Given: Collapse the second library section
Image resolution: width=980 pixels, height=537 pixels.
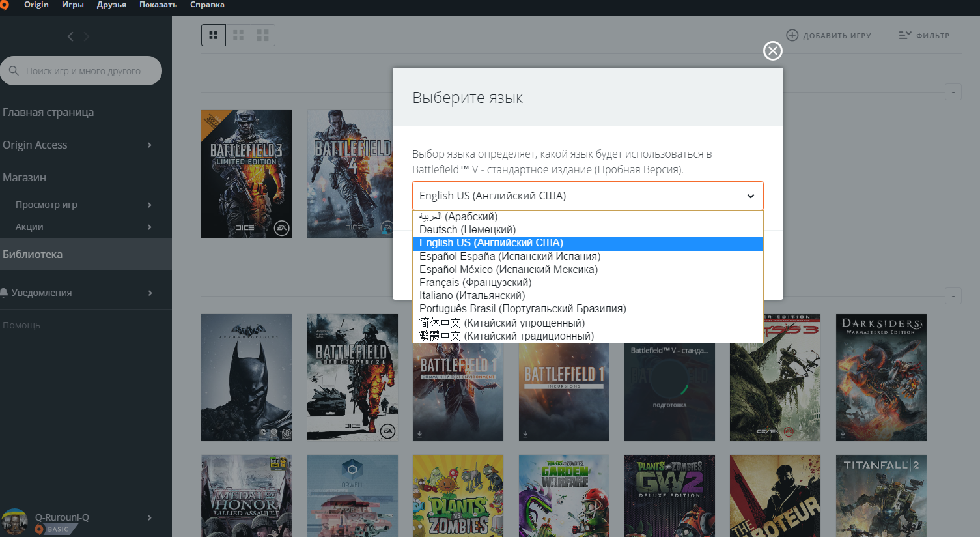Looking at the screenshot, I should (x=953, y=296).
